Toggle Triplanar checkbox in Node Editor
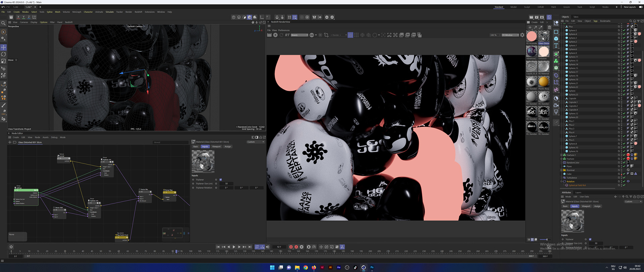The image size is (644, 272). click(221, 180)
